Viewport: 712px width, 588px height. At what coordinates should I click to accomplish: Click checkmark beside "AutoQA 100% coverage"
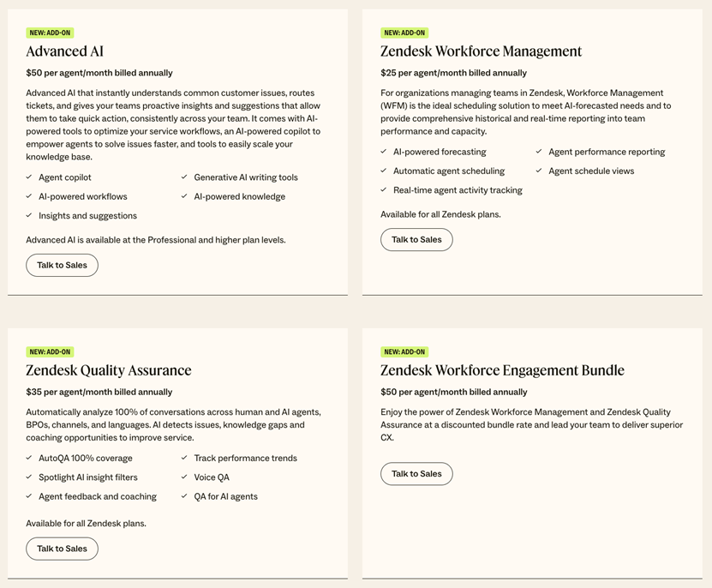click(28, 458)
